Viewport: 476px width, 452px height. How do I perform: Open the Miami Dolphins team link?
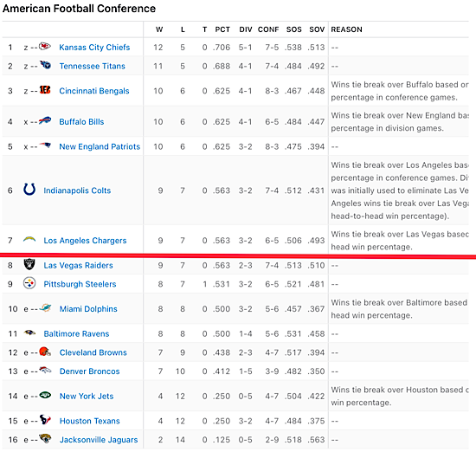pos(88,309)
